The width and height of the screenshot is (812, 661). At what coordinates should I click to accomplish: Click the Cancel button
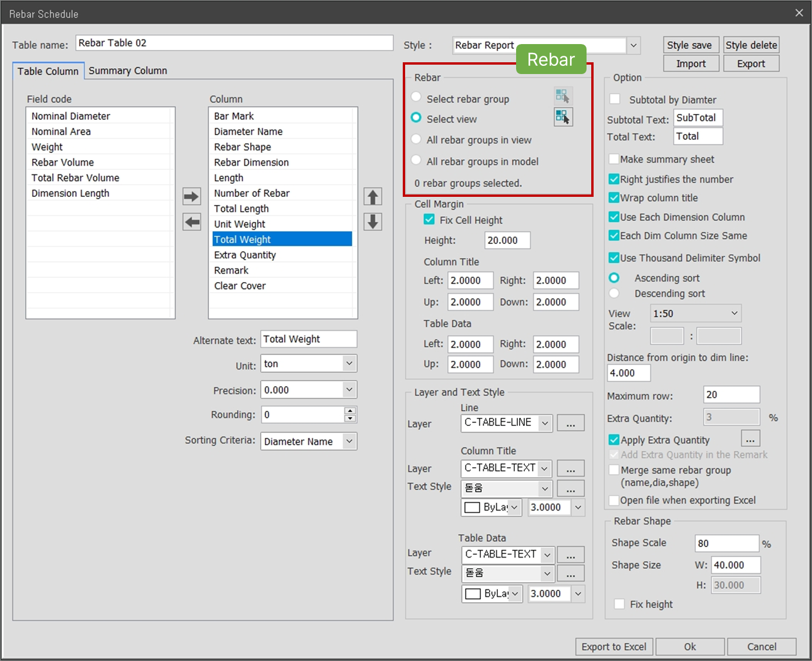[762, 646]
